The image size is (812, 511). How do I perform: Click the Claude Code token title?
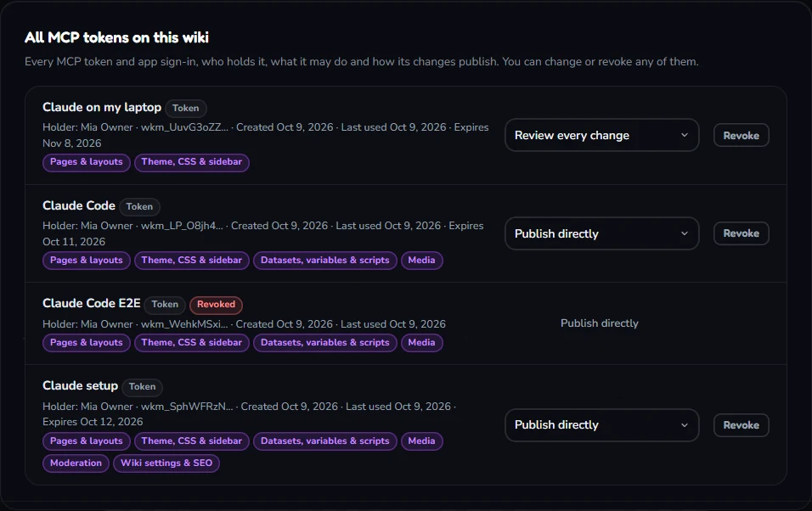79,205
